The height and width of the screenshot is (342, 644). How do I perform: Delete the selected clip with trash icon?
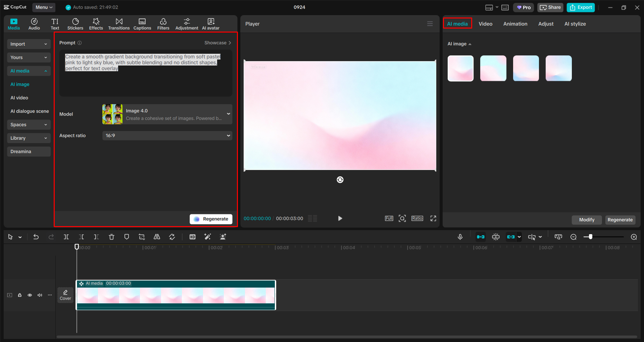111,237
